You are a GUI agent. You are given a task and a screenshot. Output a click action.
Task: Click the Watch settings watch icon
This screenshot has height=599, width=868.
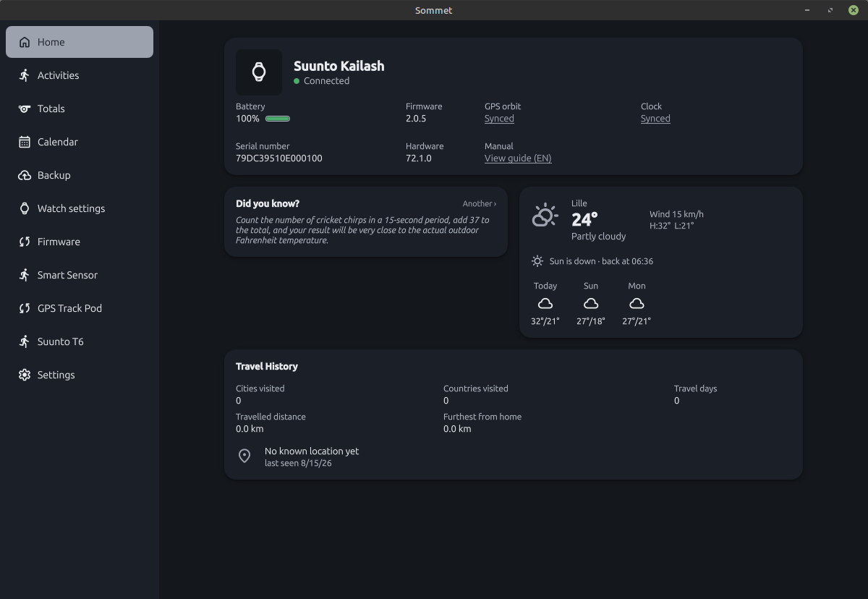tap(25, 208)
